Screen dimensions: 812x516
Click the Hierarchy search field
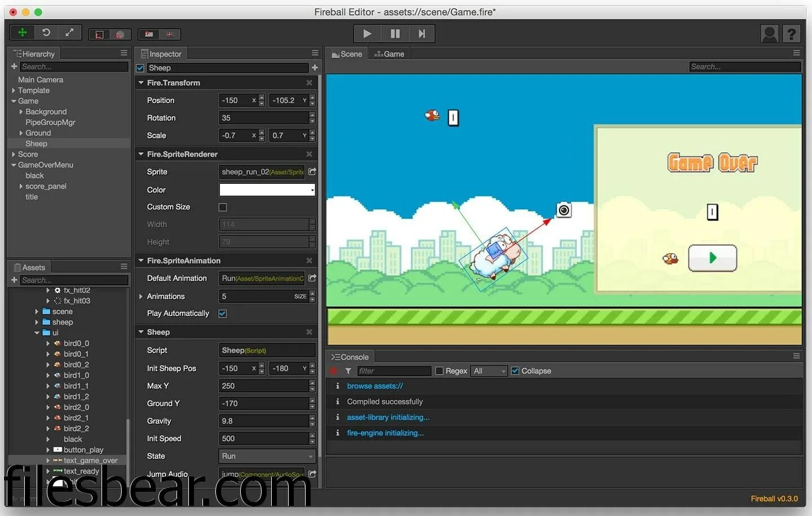pos(74,67)
